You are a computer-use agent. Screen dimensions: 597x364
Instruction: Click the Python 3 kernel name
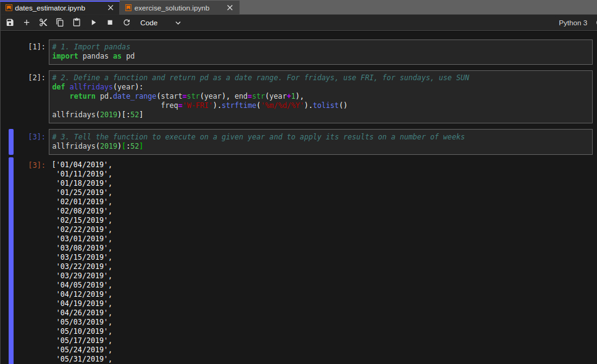573,23
